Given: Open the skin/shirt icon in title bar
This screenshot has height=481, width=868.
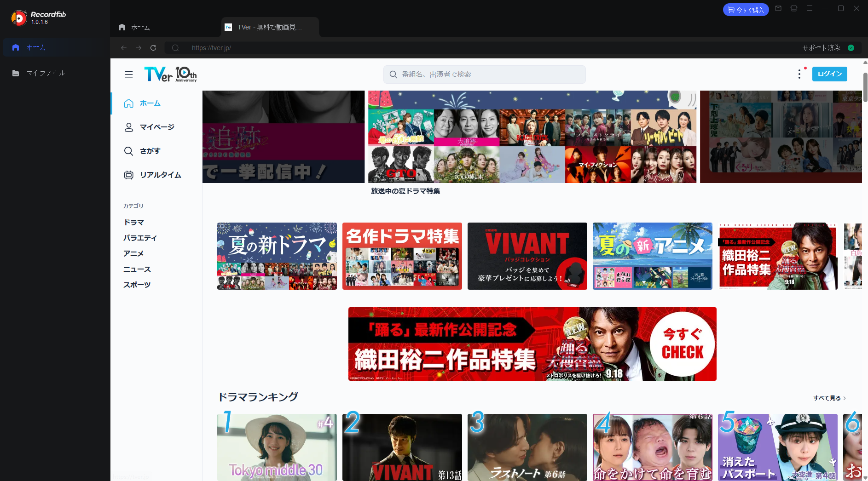Looking at the screenshot, I should (x=794, y=8).
